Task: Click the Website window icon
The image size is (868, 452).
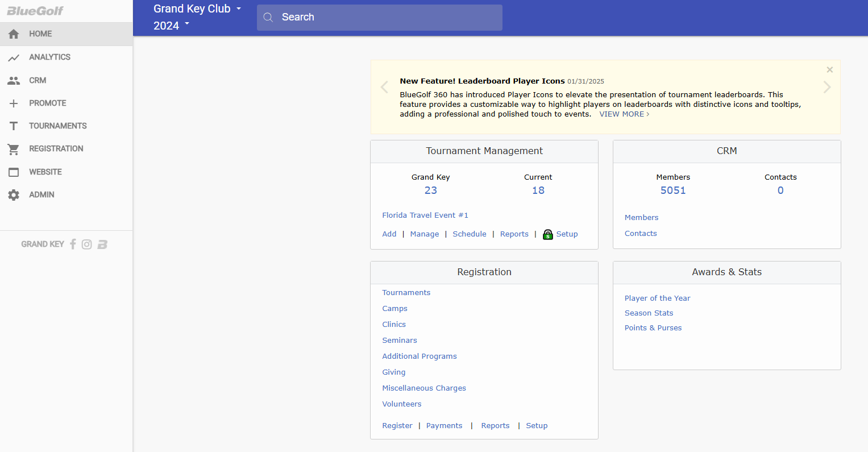Action: pyautogui.click(x=14, y=172)
